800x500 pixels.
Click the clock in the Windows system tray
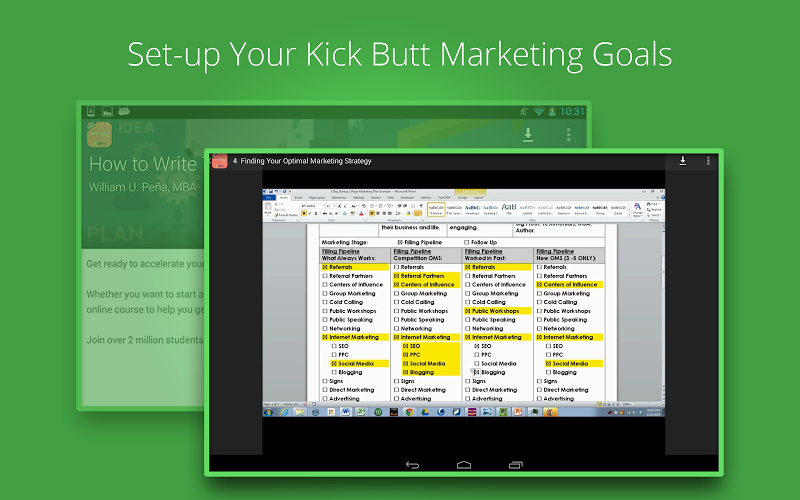(653, 412)
